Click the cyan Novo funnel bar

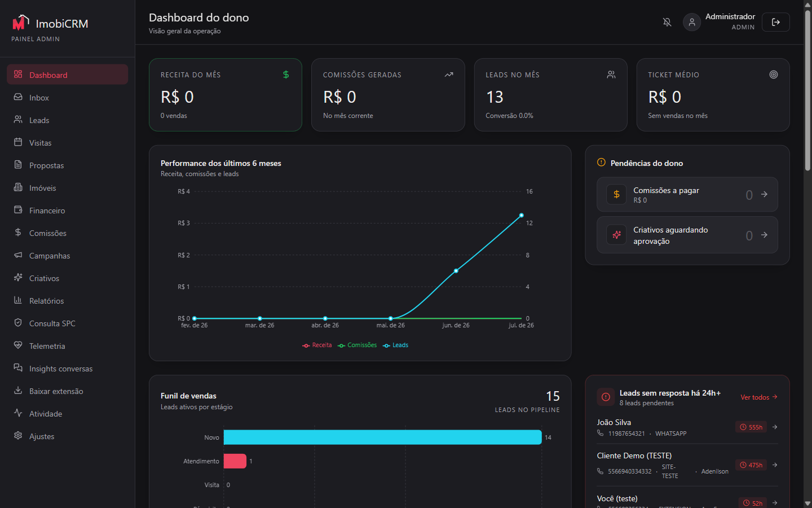tap(382, 437)
